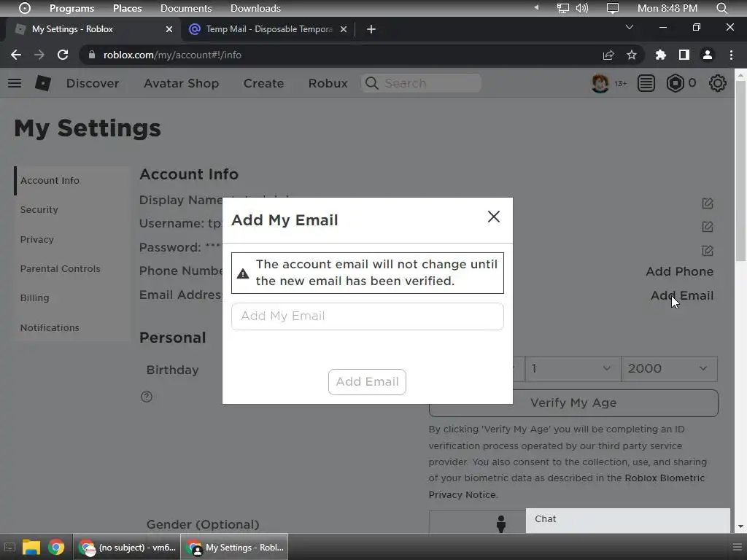Close the Temp Mail tab
Viewport: 747px width, 560px height.
(343, 29)
